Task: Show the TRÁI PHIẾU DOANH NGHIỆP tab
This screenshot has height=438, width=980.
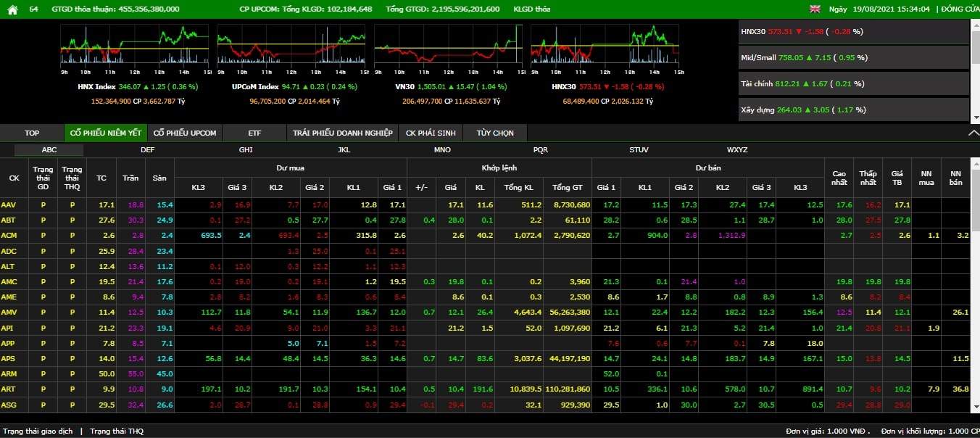Action: click(343, 133)
